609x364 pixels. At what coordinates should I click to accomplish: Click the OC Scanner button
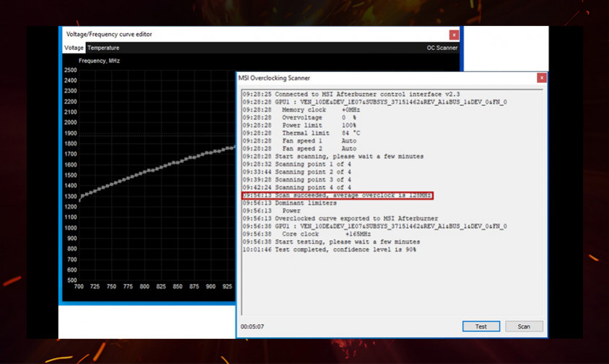click(x=442, y=48)
